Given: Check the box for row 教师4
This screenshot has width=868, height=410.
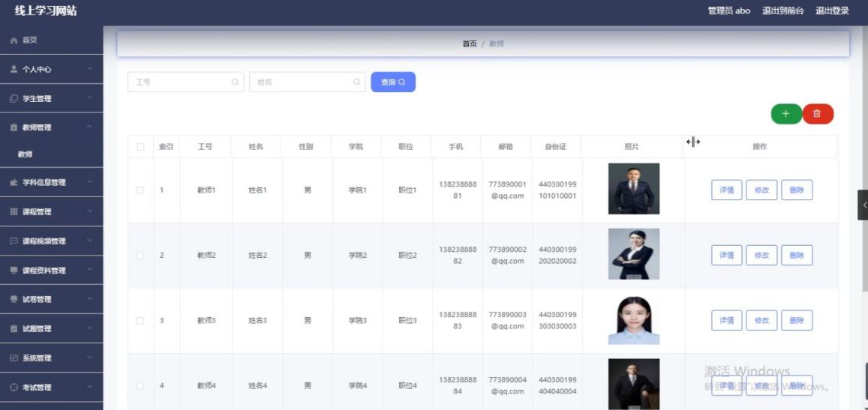Looking at the screenshot, I should (140, 386).
